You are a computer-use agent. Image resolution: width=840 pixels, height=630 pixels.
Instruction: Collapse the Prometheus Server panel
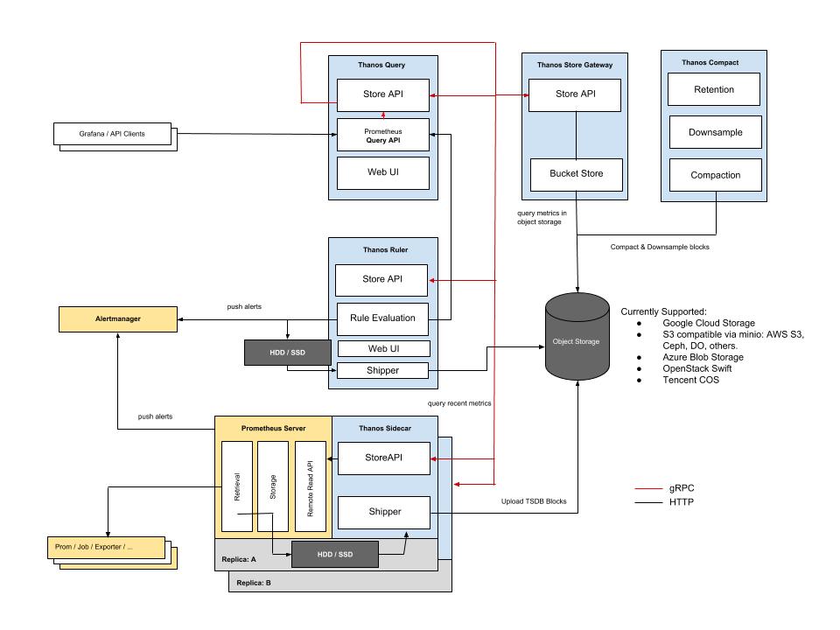pyautogui.click(x=273, y=428)
